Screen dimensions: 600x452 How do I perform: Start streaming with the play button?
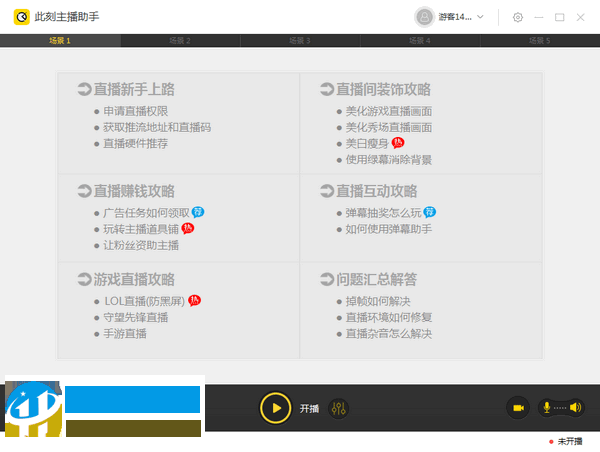276,408
